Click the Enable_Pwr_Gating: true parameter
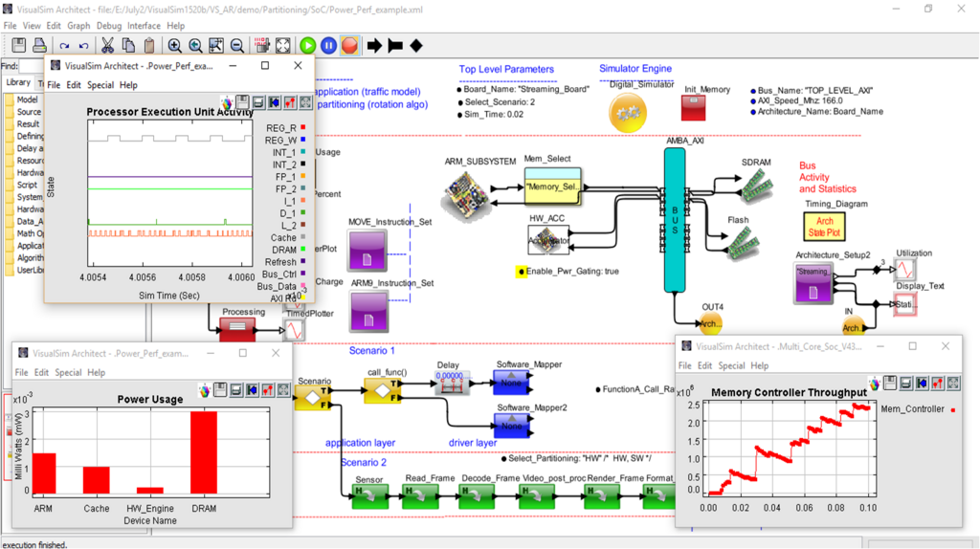The height and width of the screenshot is (549, 980). pyautogui.click(x=572, y=271)
